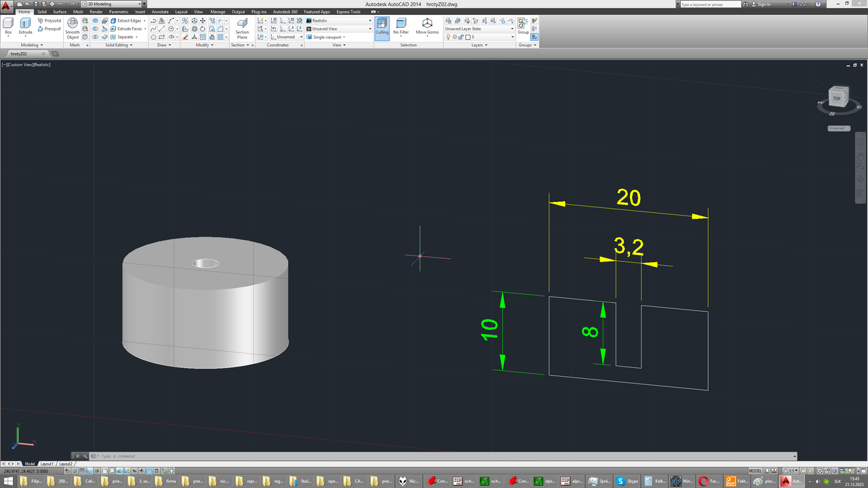Click the Undo arrow in quick access toolbar
The width and height of the screenshot is (868, 488).
[60, 4]
